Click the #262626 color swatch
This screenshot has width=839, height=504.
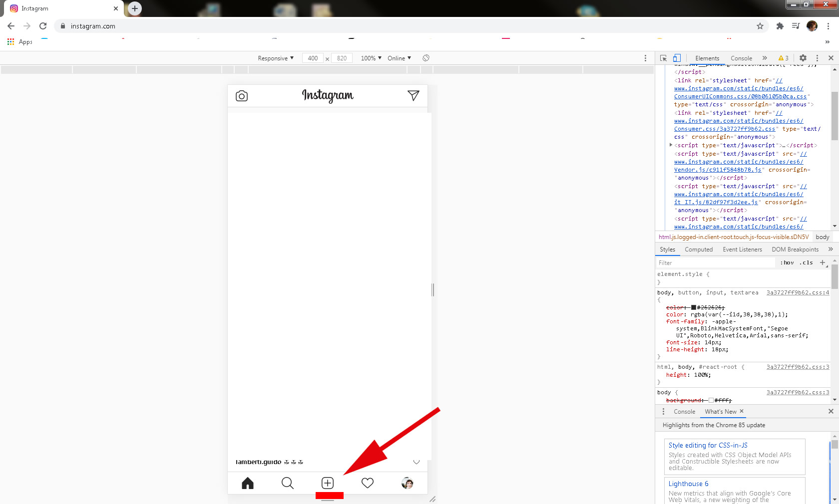[694, 307]
